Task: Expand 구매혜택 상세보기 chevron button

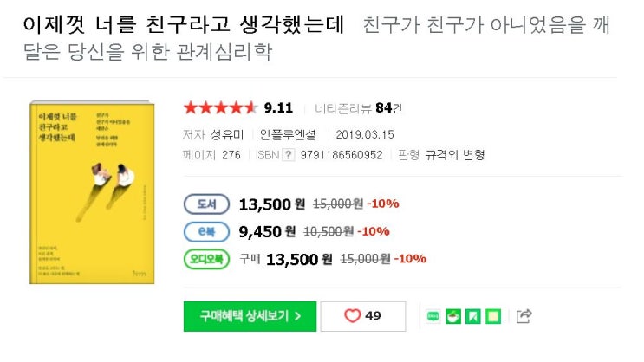Action: click(250, 316)
